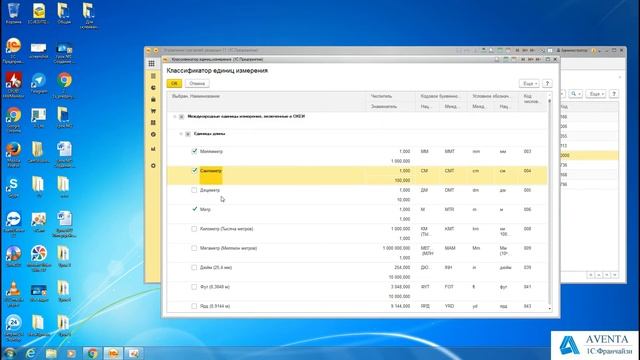The height and width of the screenshot is (360, 640).
Task: Select the Миллиметр row name
Action: coord(211,151)
